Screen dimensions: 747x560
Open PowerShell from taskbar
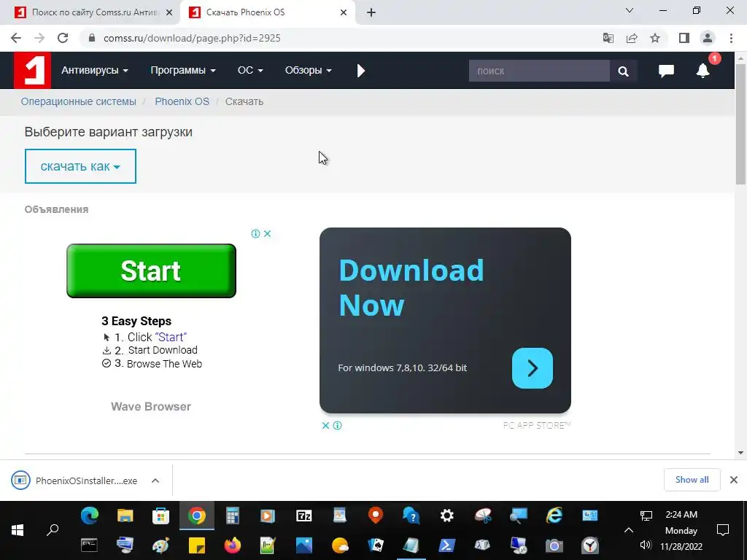point(447,545)
